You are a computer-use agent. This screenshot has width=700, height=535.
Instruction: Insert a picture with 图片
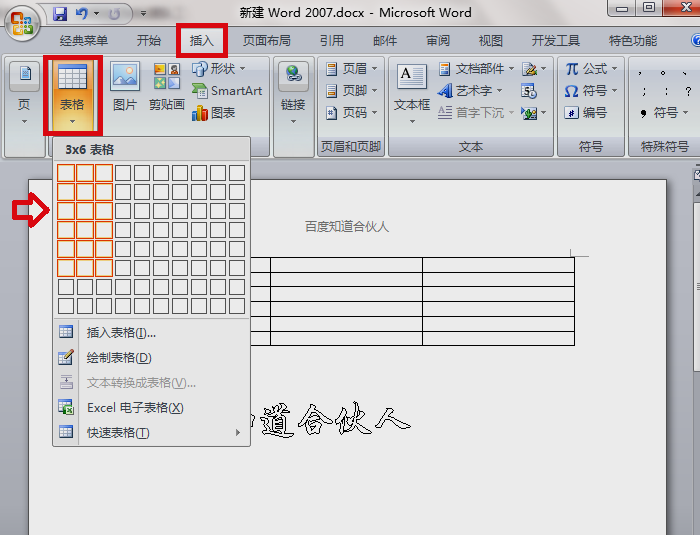click(x=125, y=87)
